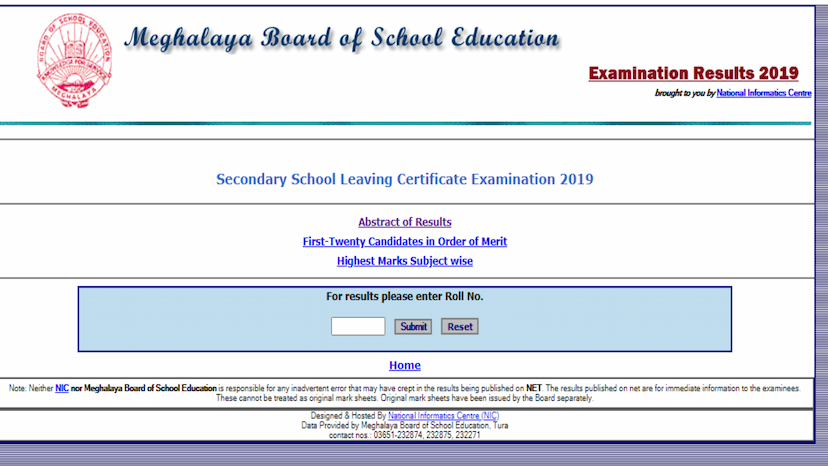The image size is (828, 466).
Task: Go to the Home link
Action: (x=404, y=365)
